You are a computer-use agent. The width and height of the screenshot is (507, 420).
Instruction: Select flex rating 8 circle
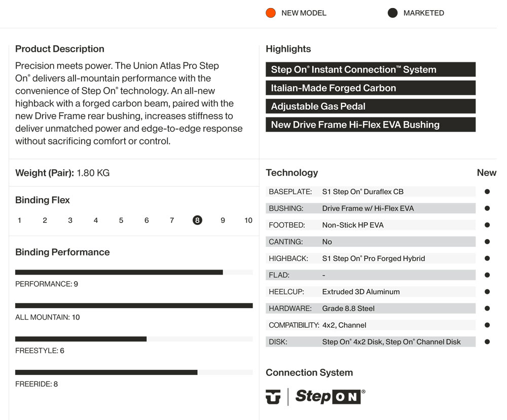197,220
